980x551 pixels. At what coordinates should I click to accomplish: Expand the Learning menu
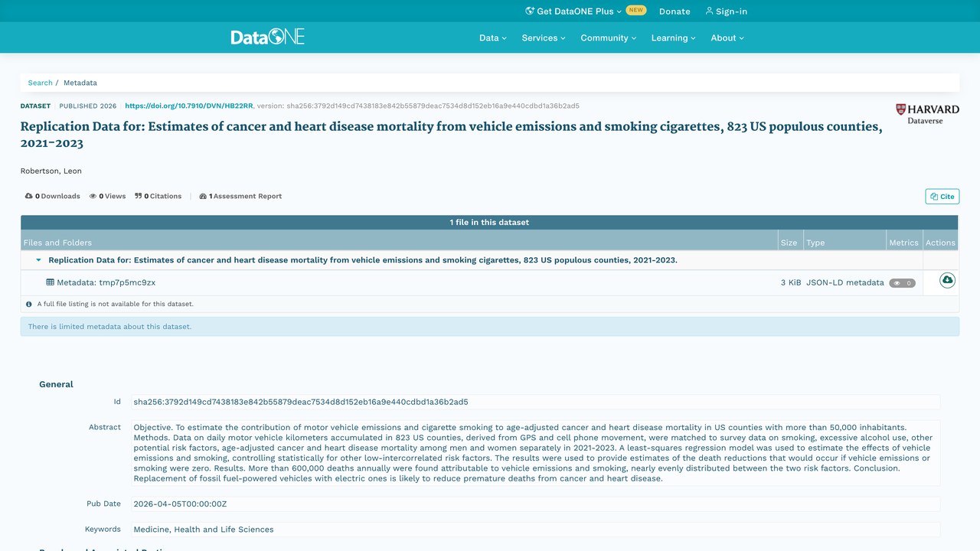coord(674,37)
